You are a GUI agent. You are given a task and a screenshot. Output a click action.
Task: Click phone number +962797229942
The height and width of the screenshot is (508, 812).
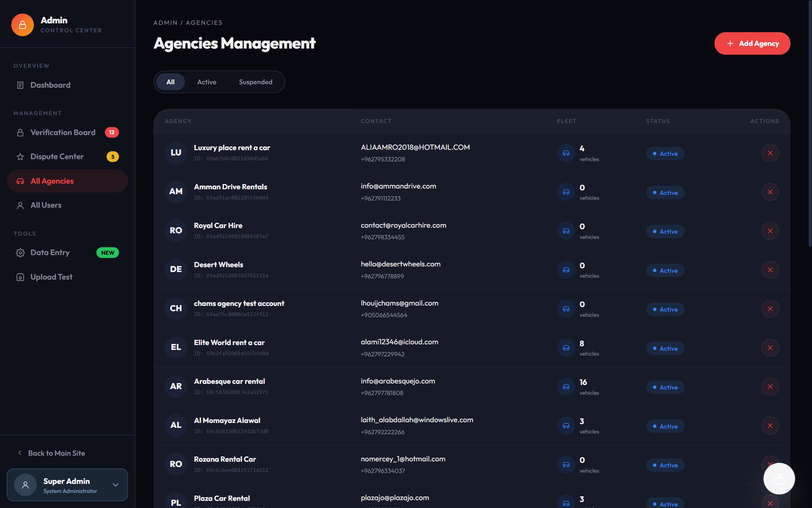coord(383,354)
